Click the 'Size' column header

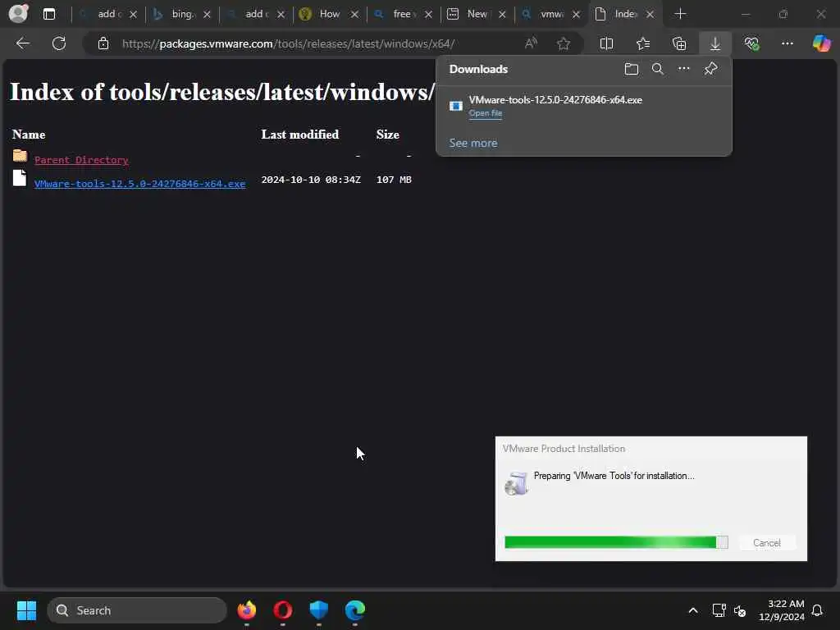click(x=387, y=135)
